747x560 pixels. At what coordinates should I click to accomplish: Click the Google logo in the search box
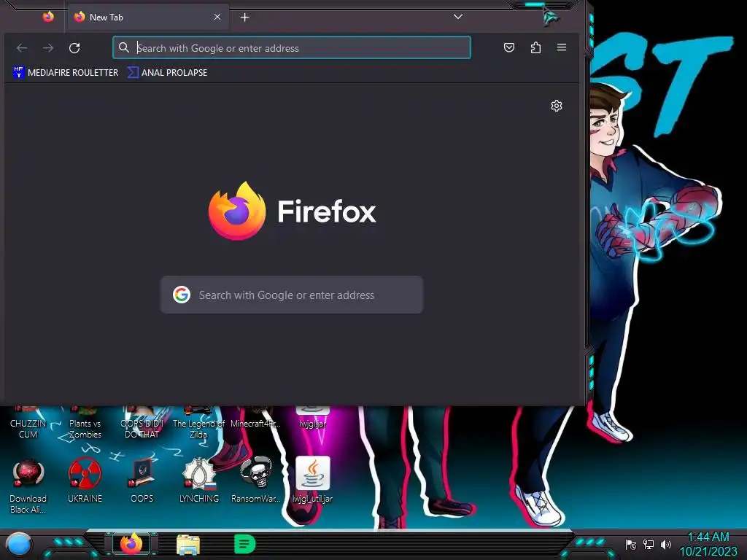182,295
